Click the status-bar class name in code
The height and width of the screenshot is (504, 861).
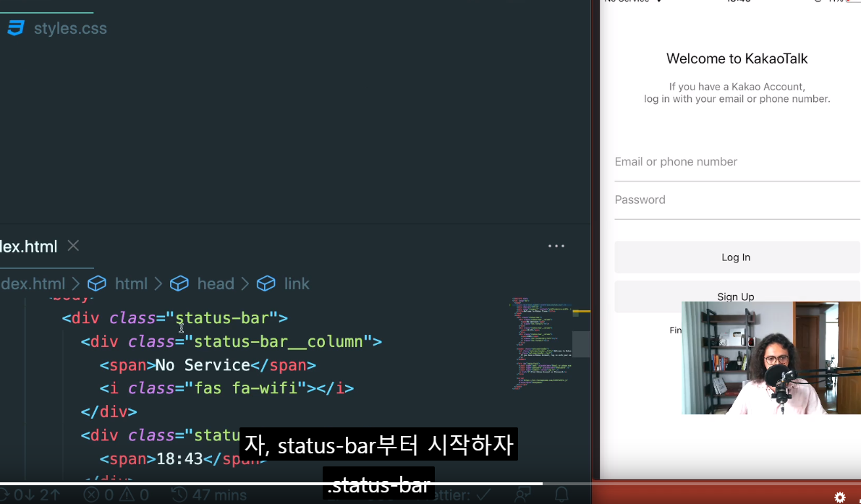pos(222,318)
